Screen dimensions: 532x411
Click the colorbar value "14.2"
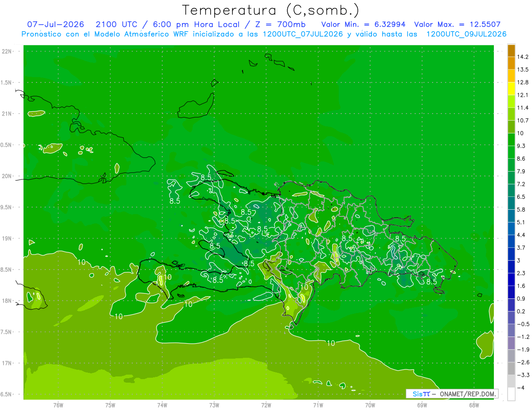click(x=523, y=57)
